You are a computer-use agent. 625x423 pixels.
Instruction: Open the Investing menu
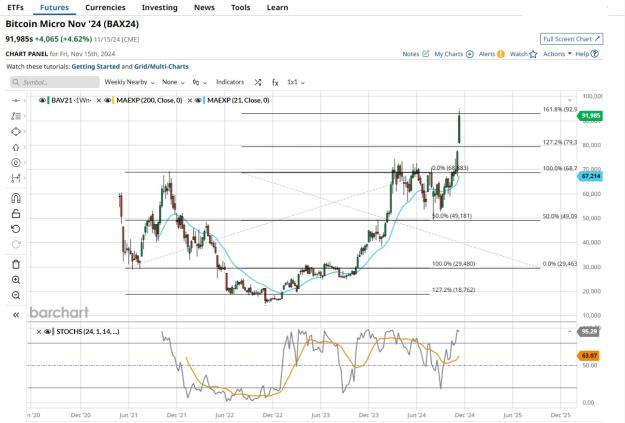pos(159,7)
